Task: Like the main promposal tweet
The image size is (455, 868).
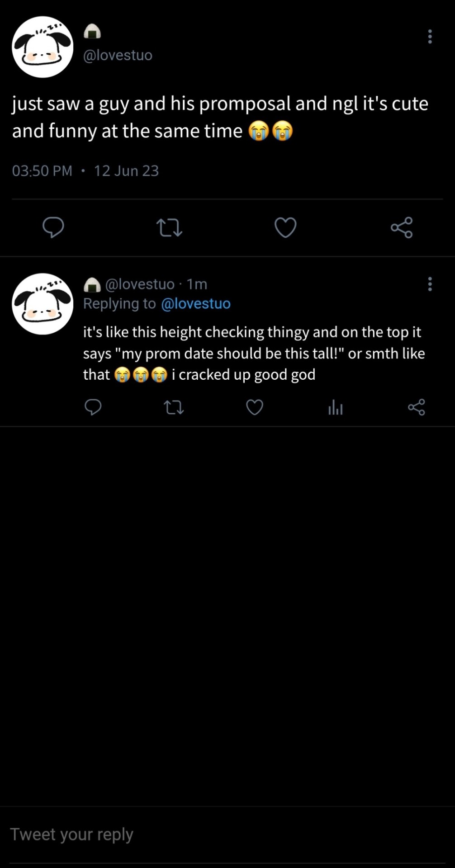Action: point(285,227)
